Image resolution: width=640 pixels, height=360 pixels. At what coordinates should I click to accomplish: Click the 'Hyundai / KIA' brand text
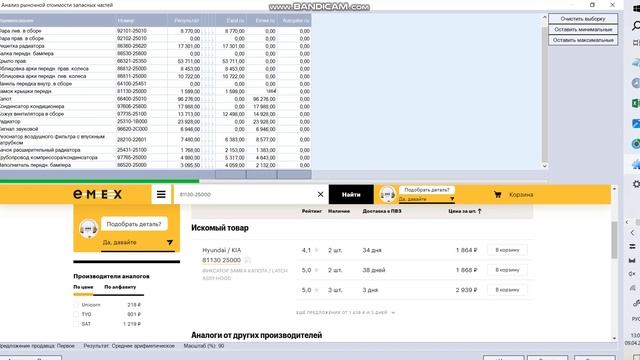(x=222, y=250)
